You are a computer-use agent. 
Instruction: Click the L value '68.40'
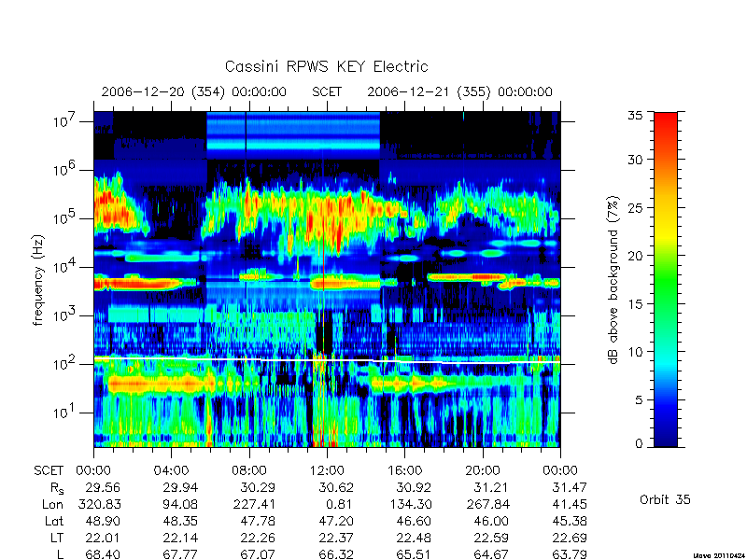pyautogui.click(x=103, y=554)
